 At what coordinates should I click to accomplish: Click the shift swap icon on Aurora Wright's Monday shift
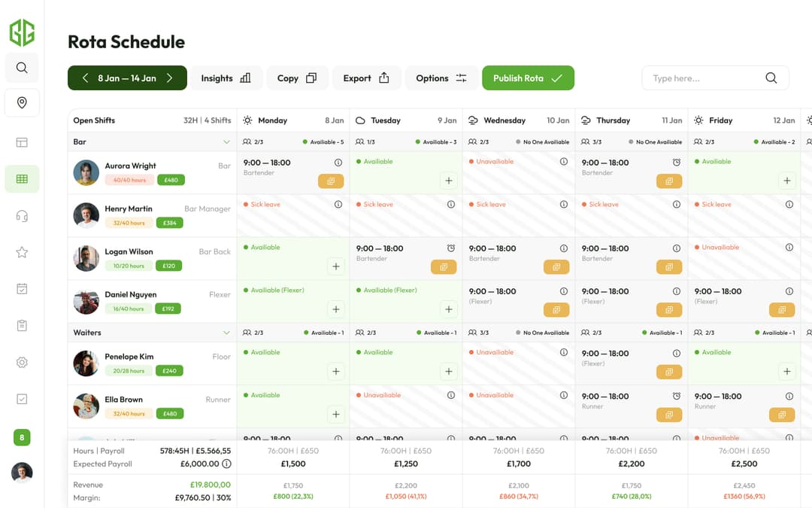pos(331,181)
